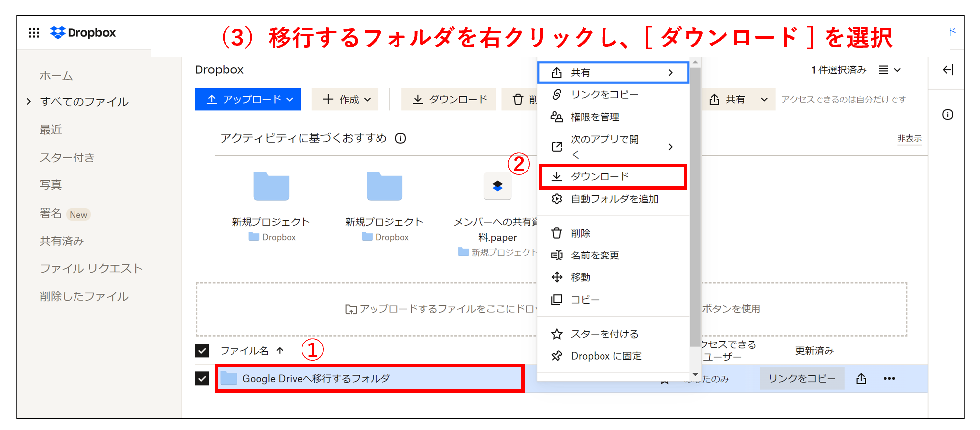Click the toolbar 共有 button

tap(727, 99)
